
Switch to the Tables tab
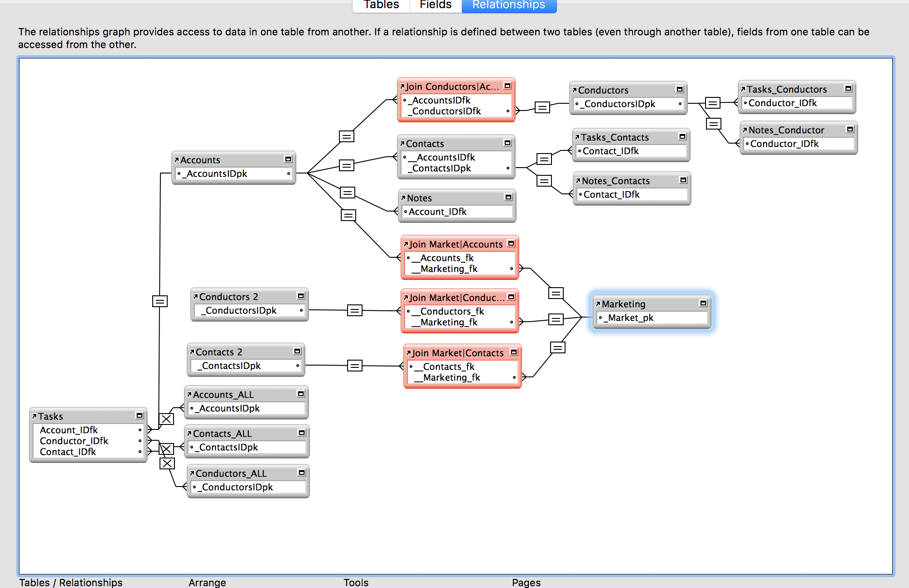click(x=381, y=5)
